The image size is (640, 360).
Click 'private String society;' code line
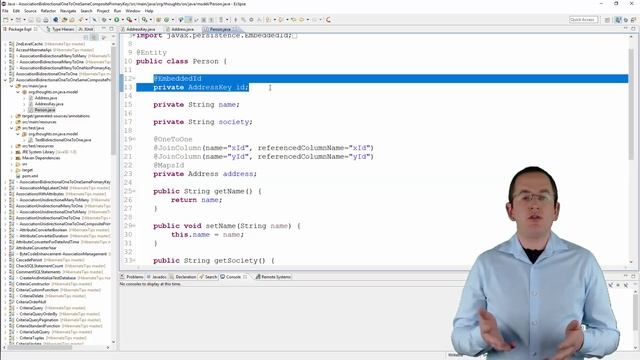(203, 122)
